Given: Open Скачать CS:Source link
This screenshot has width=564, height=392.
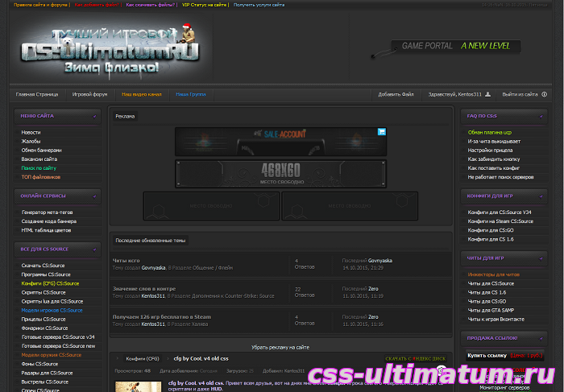Looking at the screenshot, I should 44,266.
